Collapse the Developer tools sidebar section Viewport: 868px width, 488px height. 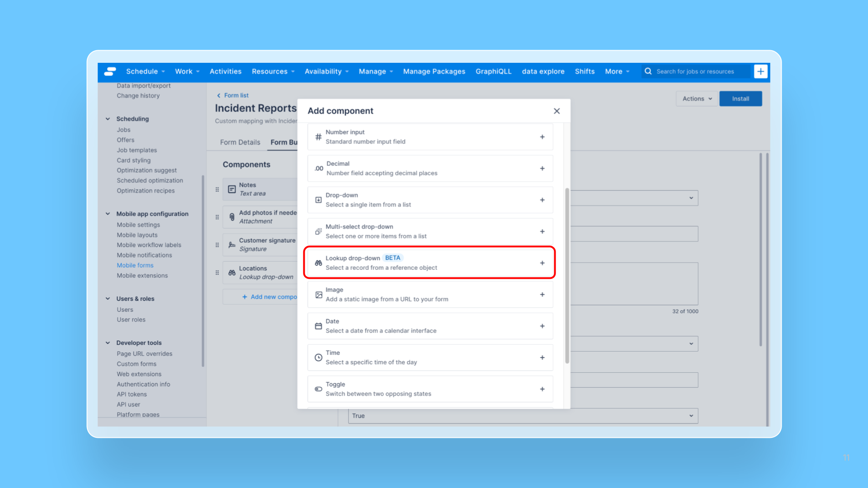[x=108, y=343]
